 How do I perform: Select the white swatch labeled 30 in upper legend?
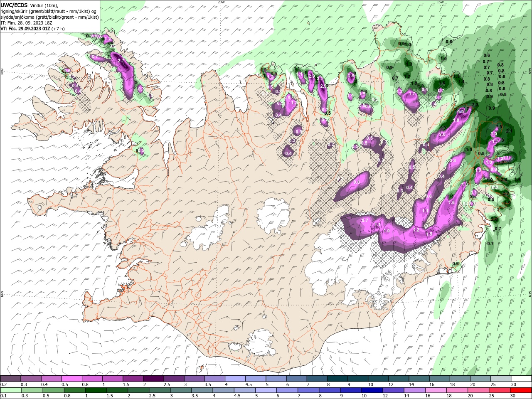tap(521, 379)
